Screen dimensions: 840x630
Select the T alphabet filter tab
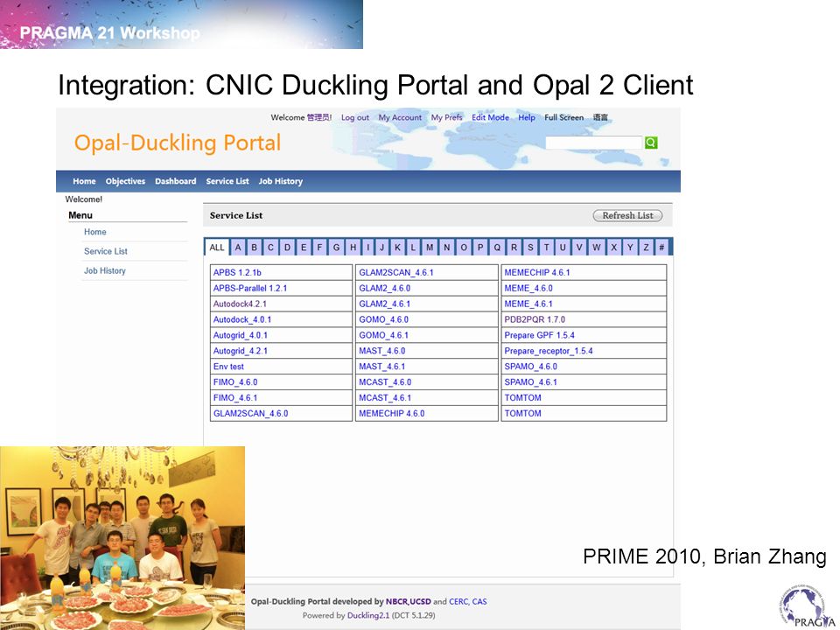tap(546, 247)
